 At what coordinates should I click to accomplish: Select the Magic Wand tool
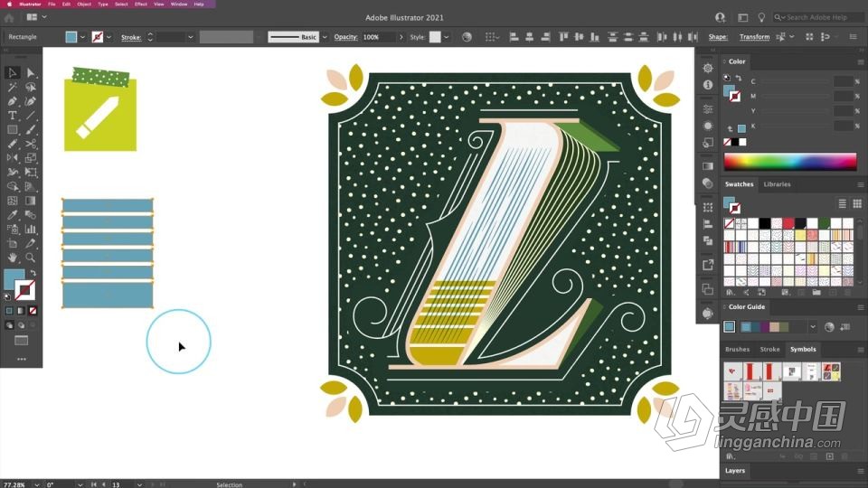click(12, 87)
